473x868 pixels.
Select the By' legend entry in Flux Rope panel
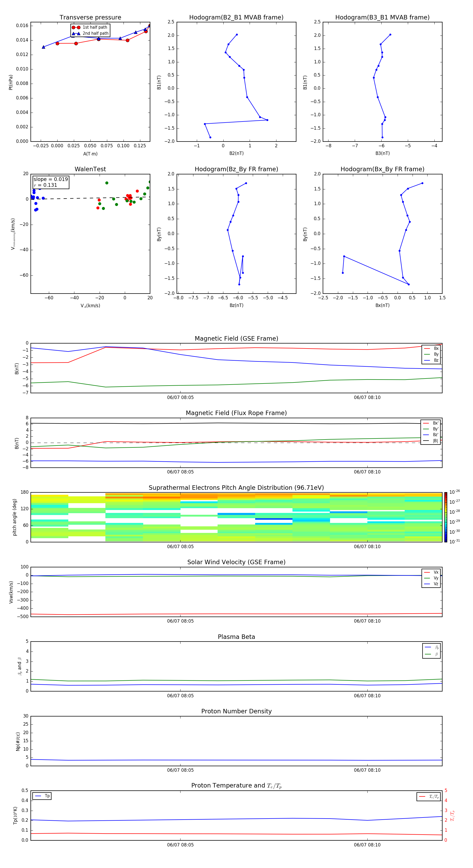(x=431, y=429)
